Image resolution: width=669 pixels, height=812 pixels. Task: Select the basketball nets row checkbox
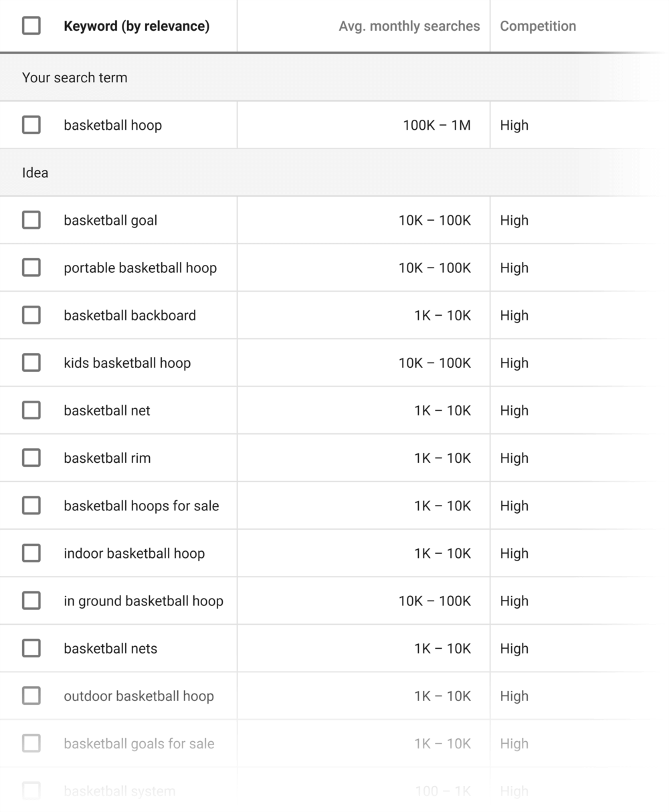[31, 648]
